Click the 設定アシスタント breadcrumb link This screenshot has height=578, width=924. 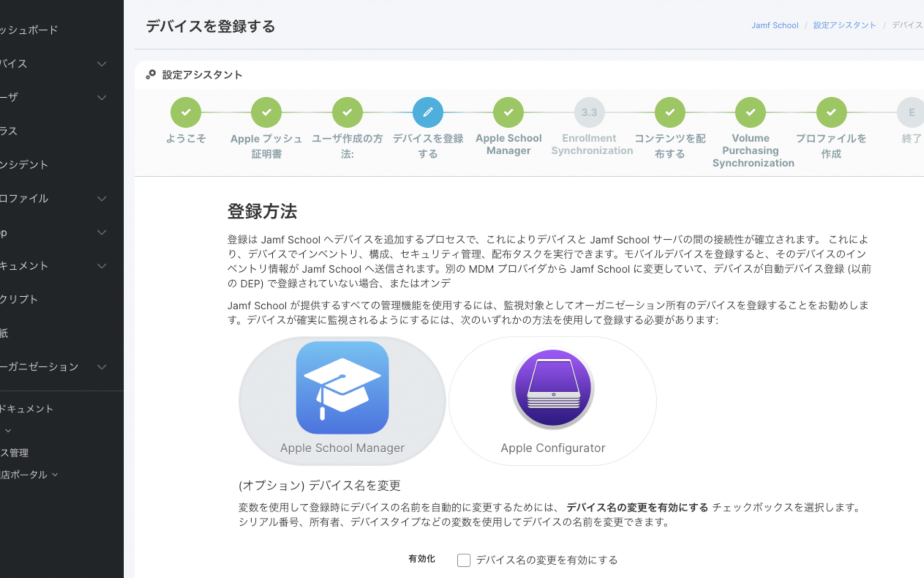pos(844,26)
